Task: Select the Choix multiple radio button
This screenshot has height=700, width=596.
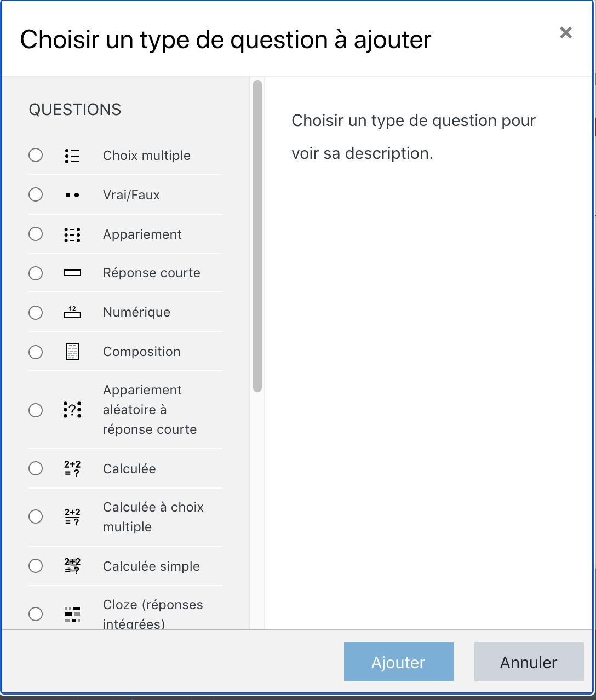Action: pyautogui.click(x=36, y=156)
